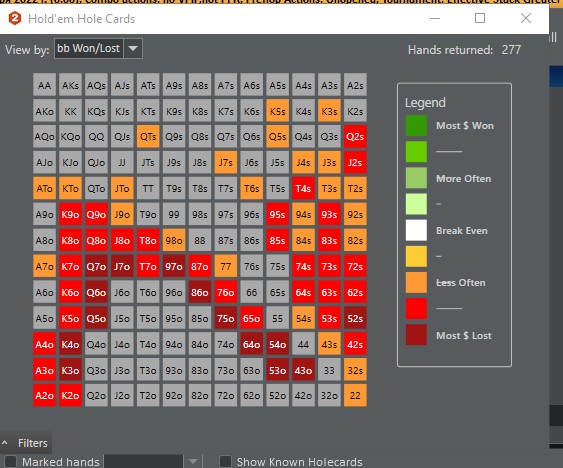Select the 77 pocket pair cell
The height and width of the screenshot is (468, 563).
coord(225,266)
